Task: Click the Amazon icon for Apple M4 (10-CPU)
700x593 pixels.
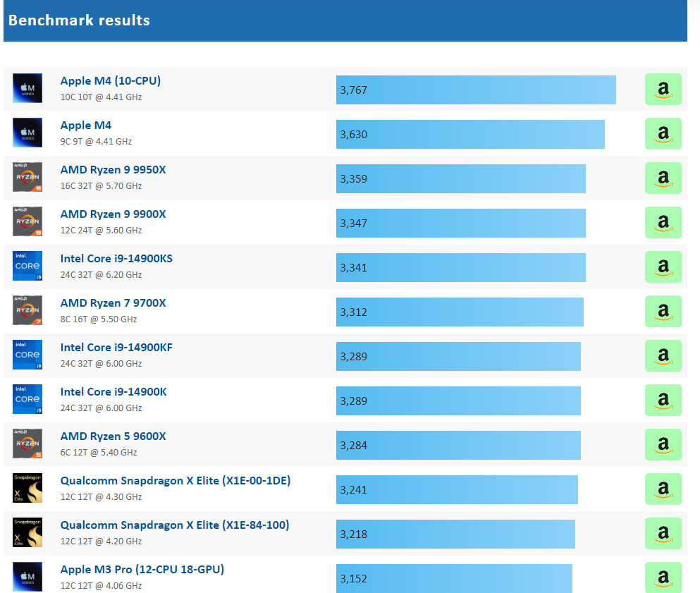Action: point(663,90)
